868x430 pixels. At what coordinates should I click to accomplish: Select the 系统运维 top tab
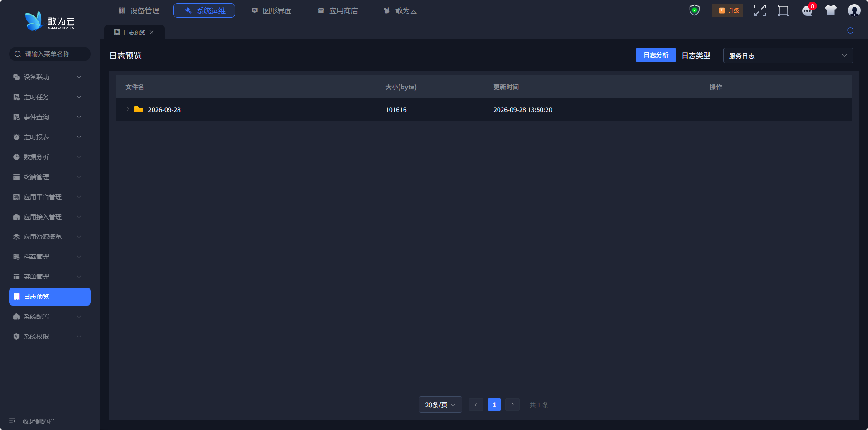tap(204, 10)
